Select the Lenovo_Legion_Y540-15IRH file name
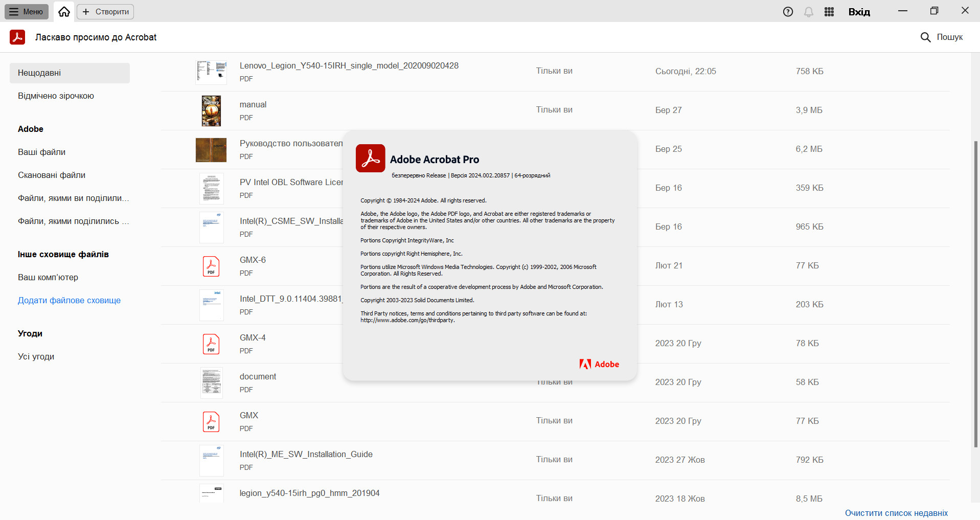Screen dimensions: 980x520 (349, 66)
